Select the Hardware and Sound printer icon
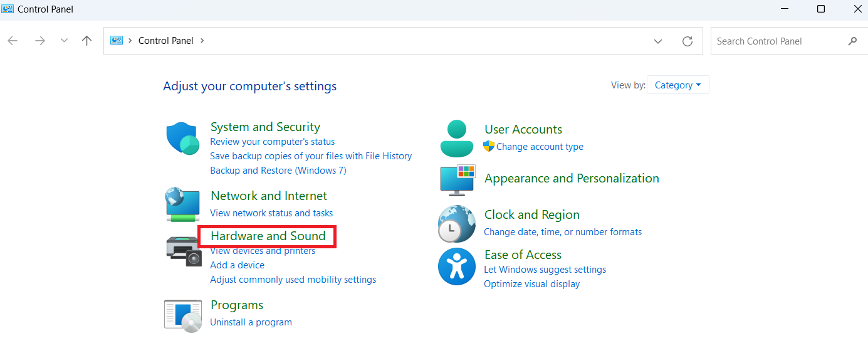 (x=184, y=250)
